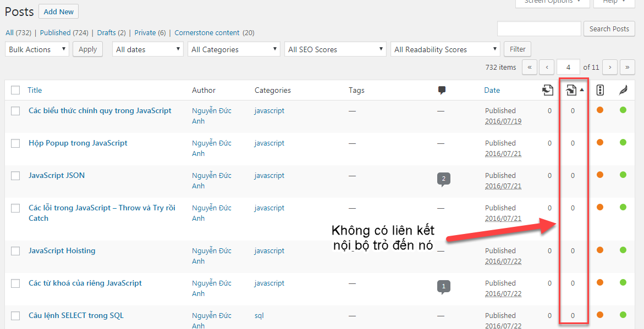Screen dimensions: 644x329
Task: Open the Câu lệnh SELECT trong SQL post
Action: click(x=76, y=315)
